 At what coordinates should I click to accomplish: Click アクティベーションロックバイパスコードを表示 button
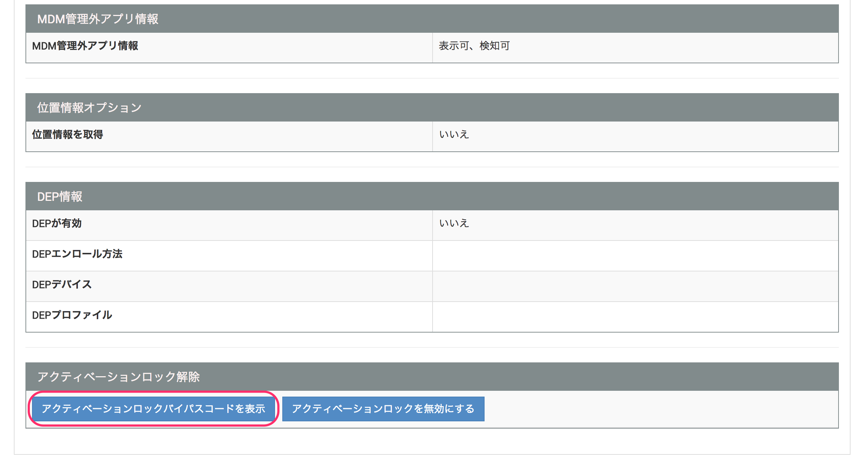[153, 409]
